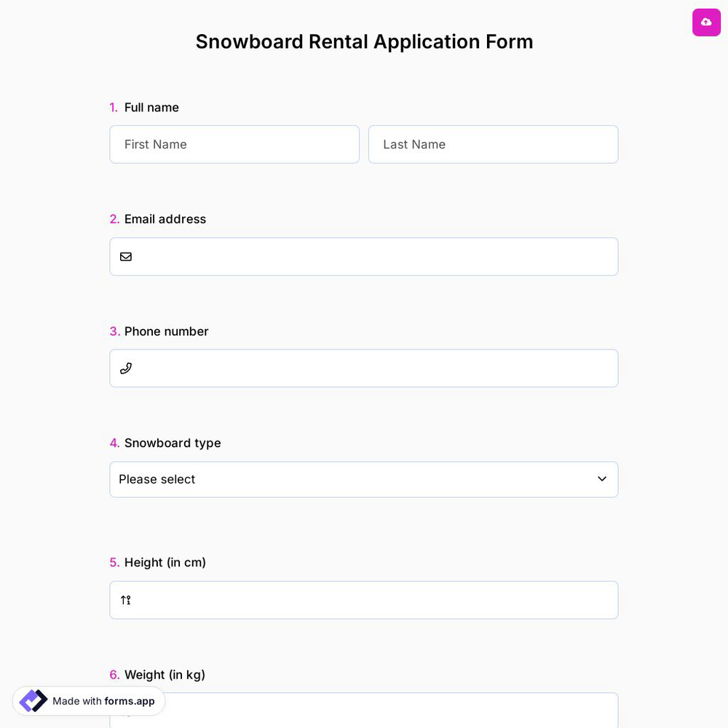Click the envelope icon in the email field
This screenshot has height=728, width=728.
126,256
